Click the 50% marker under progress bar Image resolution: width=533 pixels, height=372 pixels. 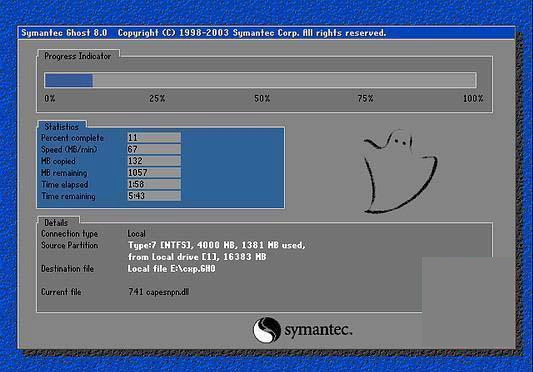(x=262, y=99)
